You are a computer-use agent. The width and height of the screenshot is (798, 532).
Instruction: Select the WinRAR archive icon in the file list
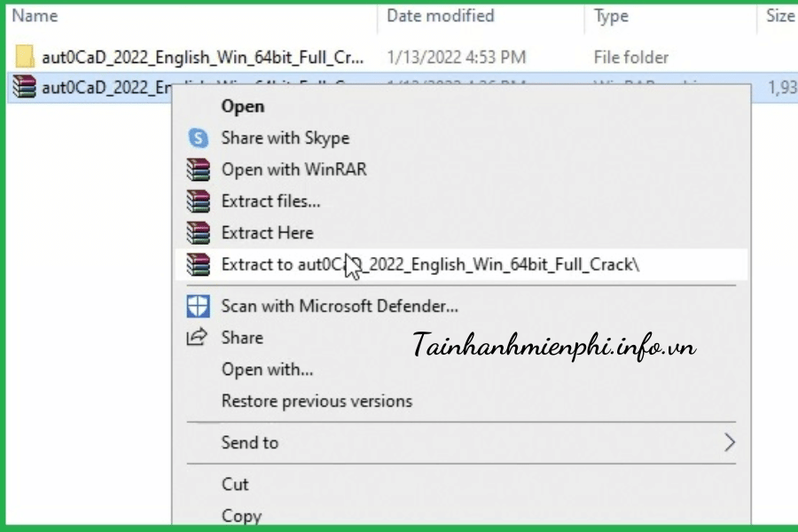[27, 88]
